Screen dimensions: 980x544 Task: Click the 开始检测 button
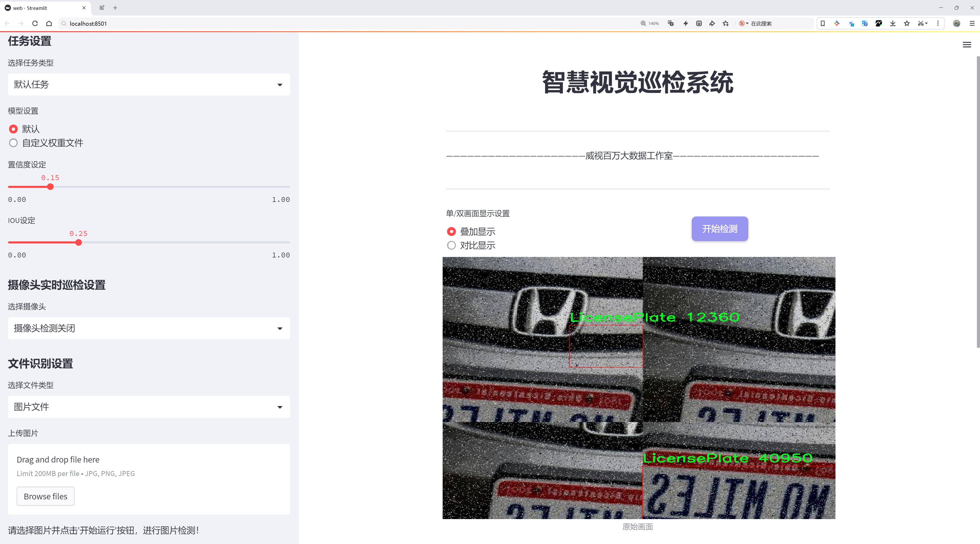click(x=720, y=229)
